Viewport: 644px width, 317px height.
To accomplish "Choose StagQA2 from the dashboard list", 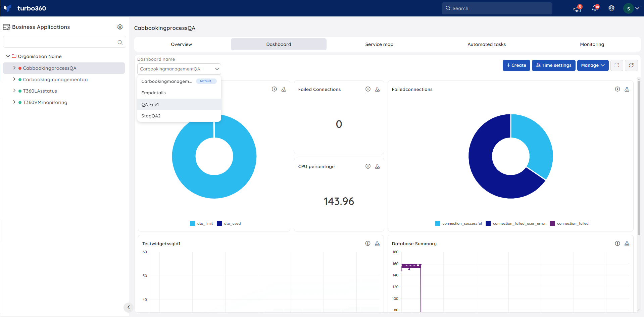I will pyautogui.click(x=179, y=116).
